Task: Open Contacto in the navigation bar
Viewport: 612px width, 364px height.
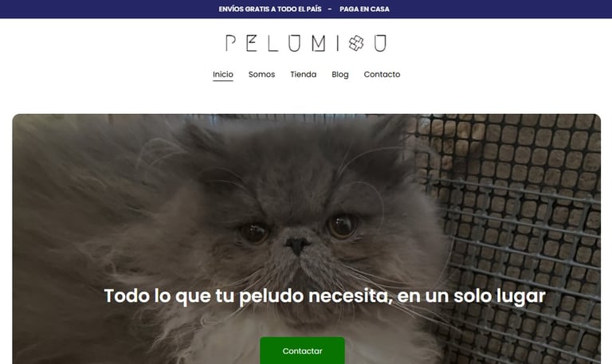Action: (x=382, y=74)
